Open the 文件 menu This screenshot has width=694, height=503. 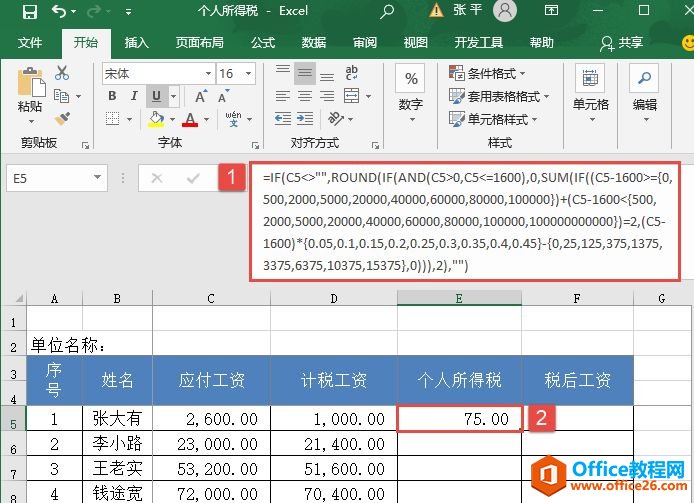(30, 43)
